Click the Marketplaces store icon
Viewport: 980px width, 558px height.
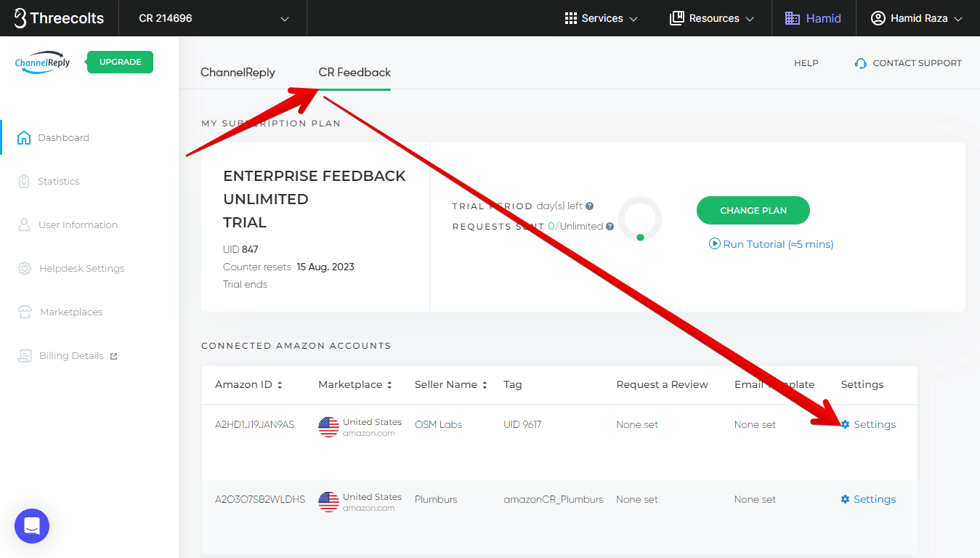point(25,312)
